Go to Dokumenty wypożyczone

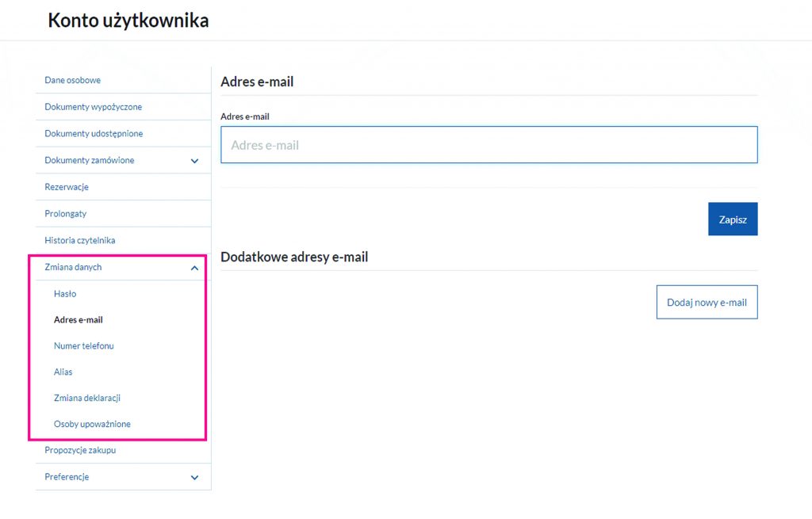(93, 107)
